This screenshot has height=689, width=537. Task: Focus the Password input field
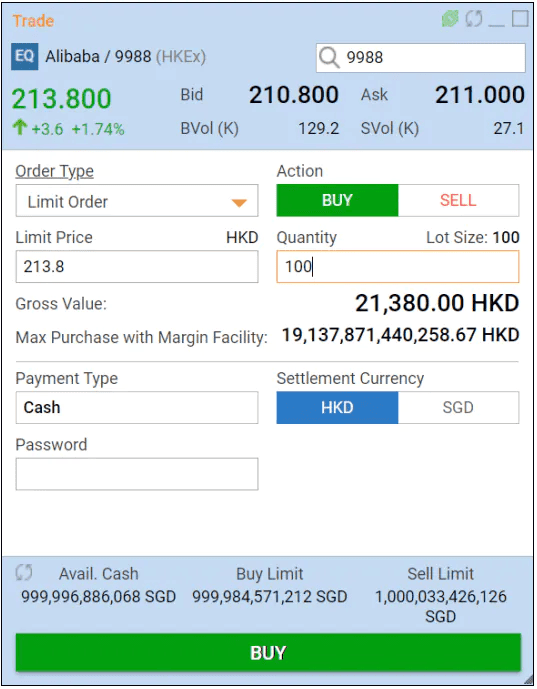[x=137, y=474]
